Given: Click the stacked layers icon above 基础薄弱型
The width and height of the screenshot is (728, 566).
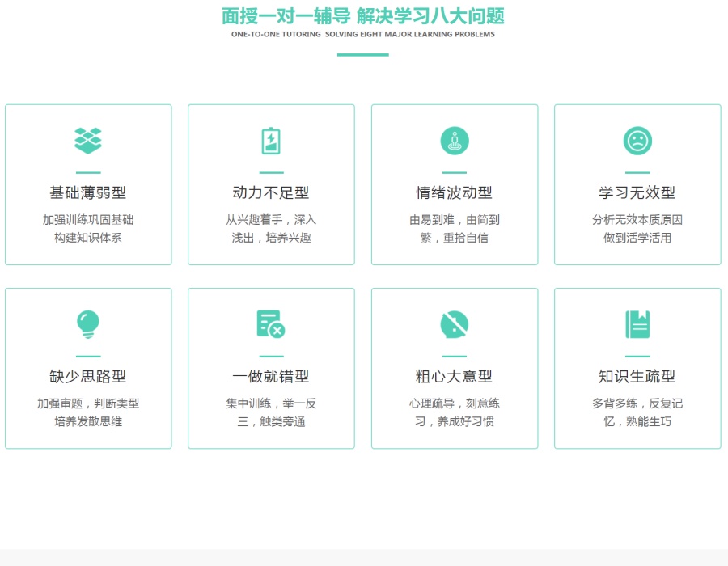Looking at the screenshot, I should (88, 141).
